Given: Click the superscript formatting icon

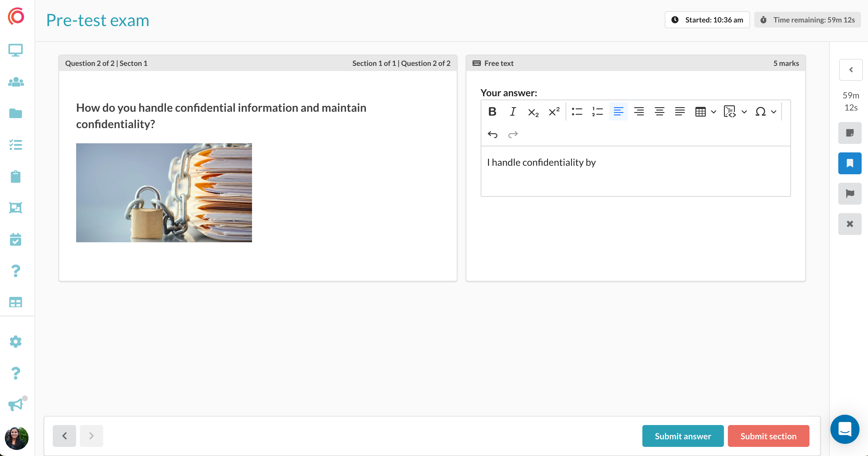Looking at the screenshot, I should [554, 112].
